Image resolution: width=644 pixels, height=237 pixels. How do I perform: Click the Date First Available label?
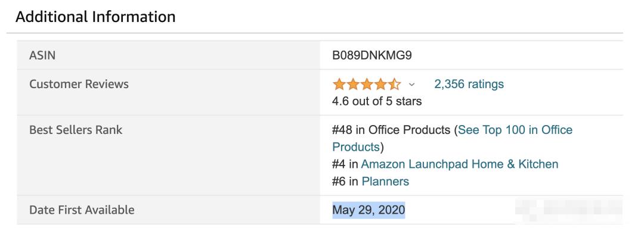pos(82,210)
